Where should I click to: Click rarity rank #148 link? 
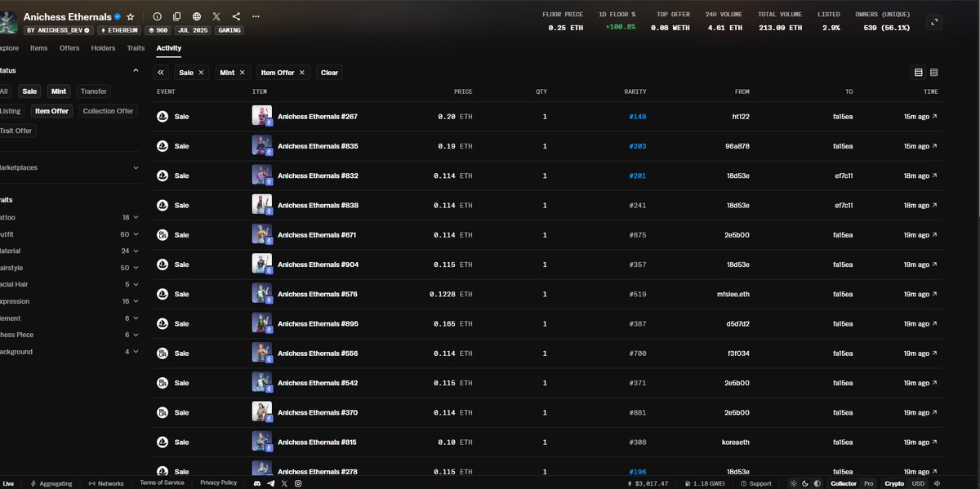tap(638, 117)
